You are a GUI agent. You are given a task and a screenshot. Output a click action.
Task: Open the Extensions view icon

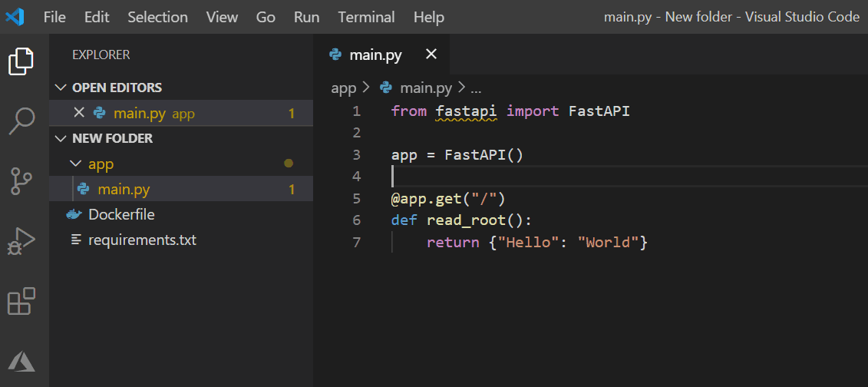21,301
